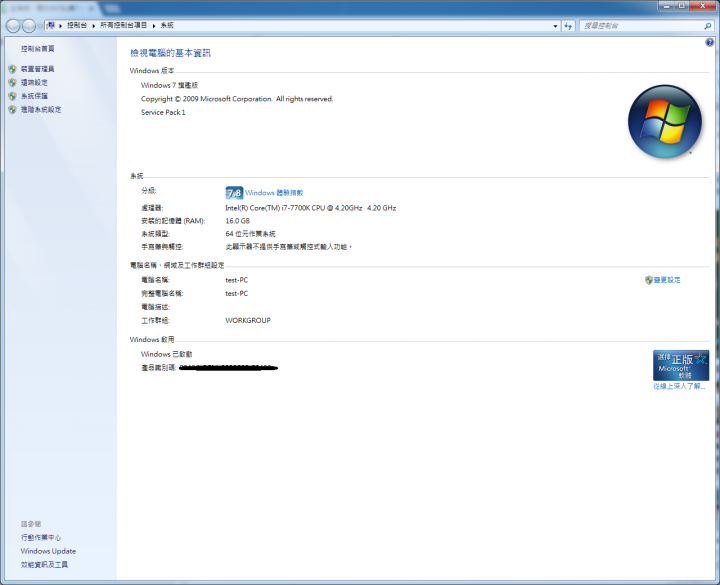Open 行動作業中心 at bottom of sidebar

coord(41,537)
